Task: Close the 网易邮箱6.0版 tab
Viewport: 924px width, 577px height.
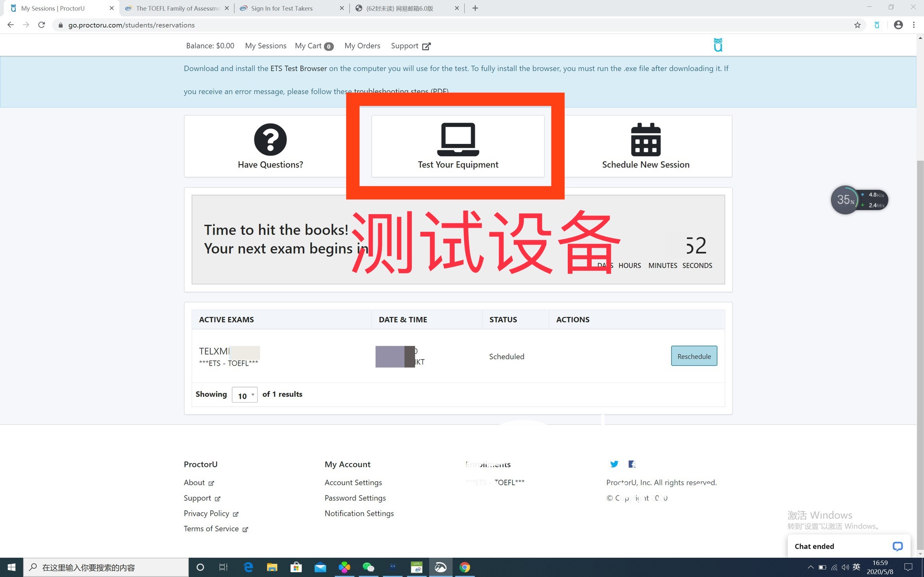Action: tap(457, 8)
